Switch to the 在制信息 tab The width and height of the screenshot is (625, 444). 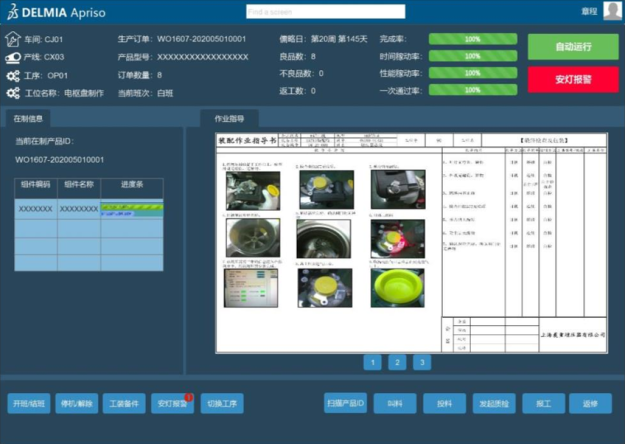coord(28,119)
